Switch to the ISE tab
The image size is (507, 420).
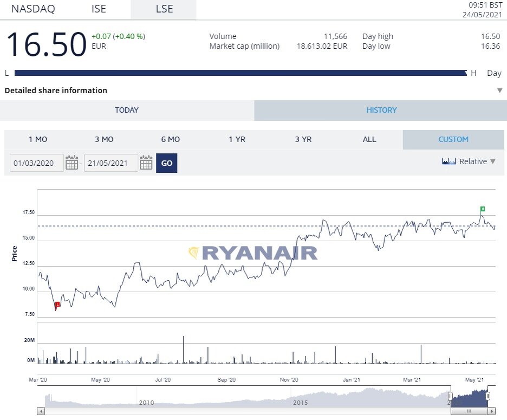[99, 9]
